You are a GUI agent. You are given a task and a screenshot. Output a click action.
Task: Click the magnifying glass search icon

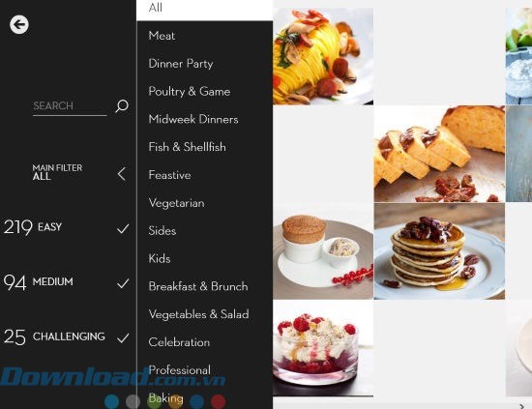click(x=122, y=105)
